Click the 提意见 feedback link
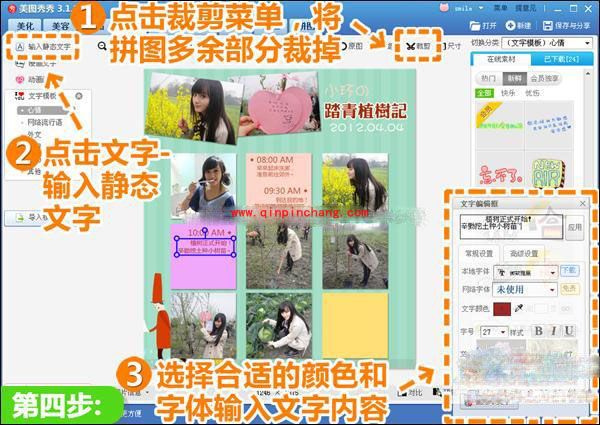Image resolution: width=600 pixels, height=425 pixels. 525,8
